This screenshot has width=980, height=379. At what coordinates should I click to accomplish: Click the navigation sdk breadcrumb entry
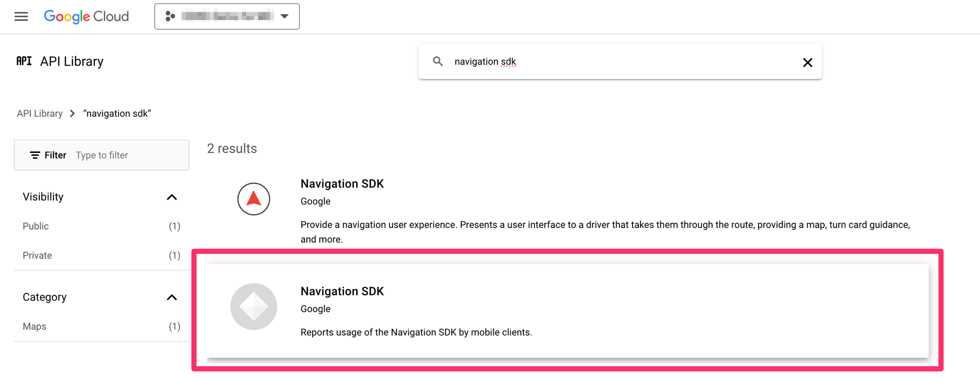click(117, 113)
